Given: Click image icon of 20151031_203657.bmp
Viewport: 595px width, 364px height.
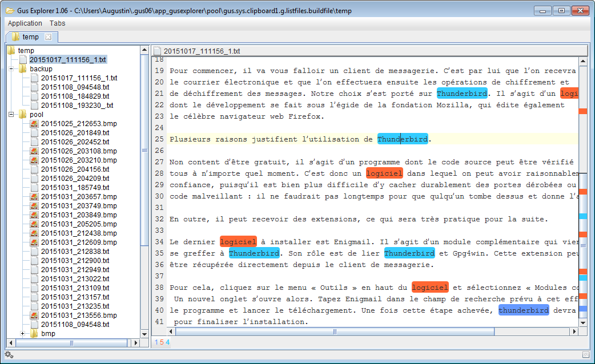Looking at the screenshot, I should point(34,196).
